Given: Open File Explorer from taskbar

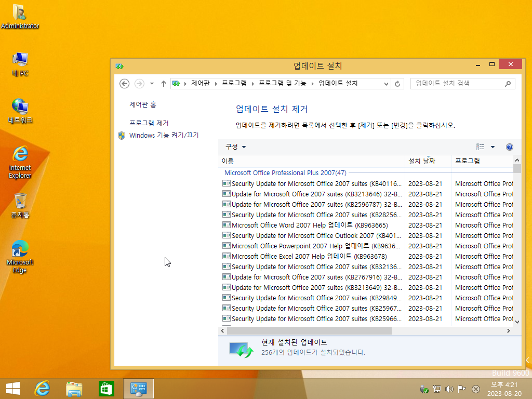Looking at the screenshot, I should (x=74, y=389).
